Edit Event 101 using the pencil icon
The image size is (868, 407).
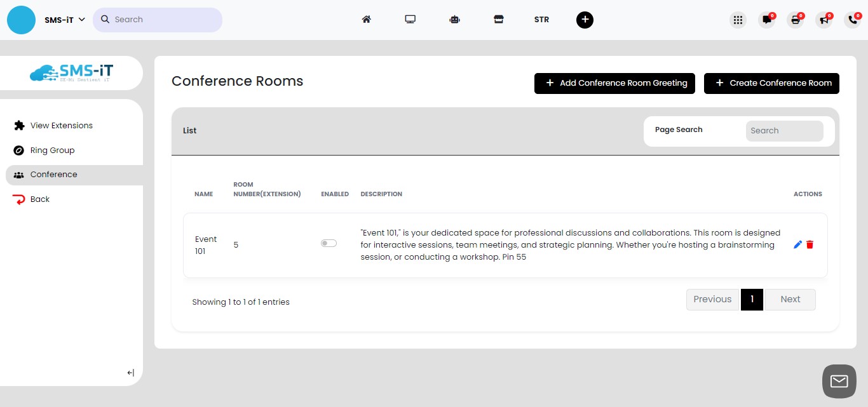pyautogui.click(x=798, y=244)
